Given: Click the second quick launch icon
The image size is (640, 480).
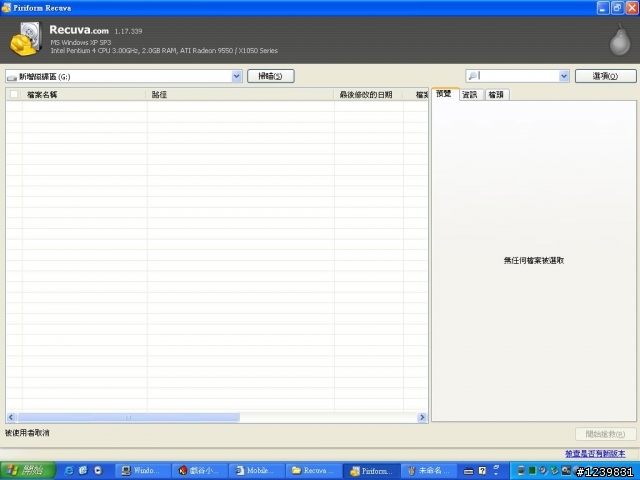Looking at the screenshot, I should coord(83,471).
